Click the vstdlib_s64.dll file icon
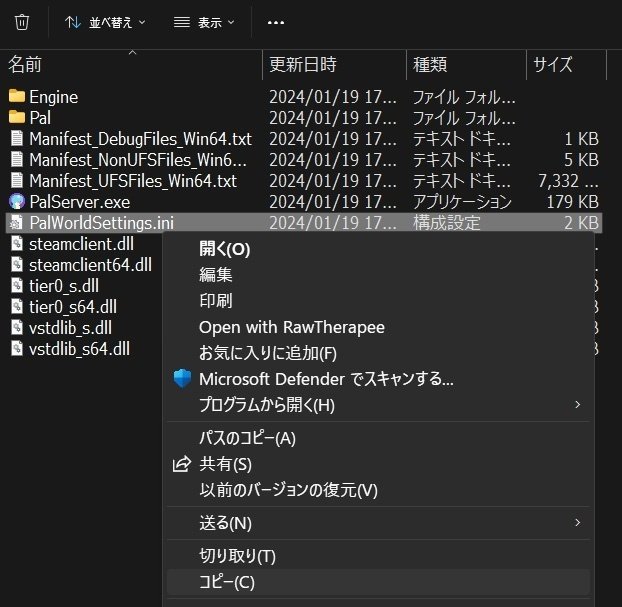 coord(17,349)
